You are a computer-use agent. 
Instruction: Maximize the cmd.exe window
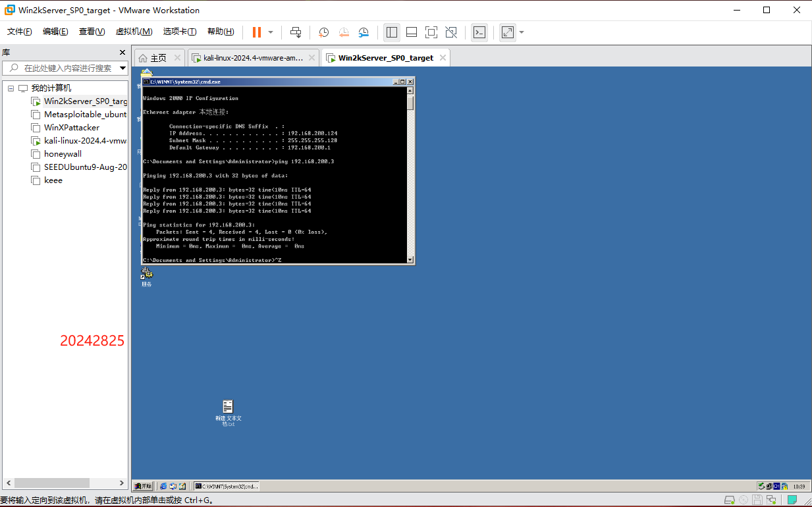click(402, 82)
